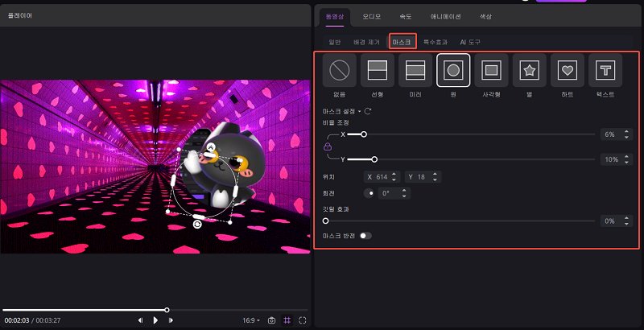Step back one frame
The width and height of the screenshot is (644, 330).
coord(140,320)
